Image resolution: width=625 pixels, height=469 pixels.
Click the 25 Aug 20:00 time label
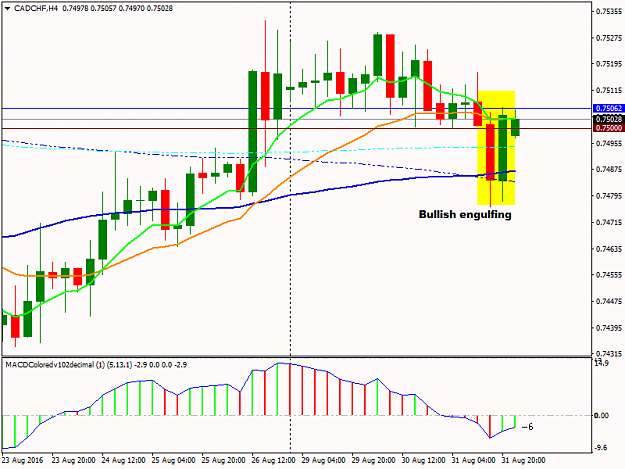tap(223, 460)
